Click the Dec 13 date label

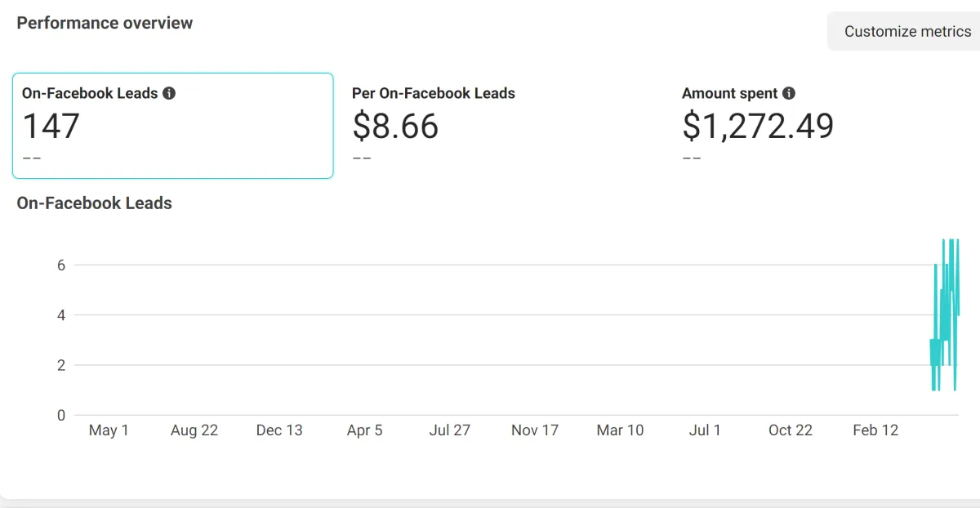pyautogui.click(x=279, y=430)
